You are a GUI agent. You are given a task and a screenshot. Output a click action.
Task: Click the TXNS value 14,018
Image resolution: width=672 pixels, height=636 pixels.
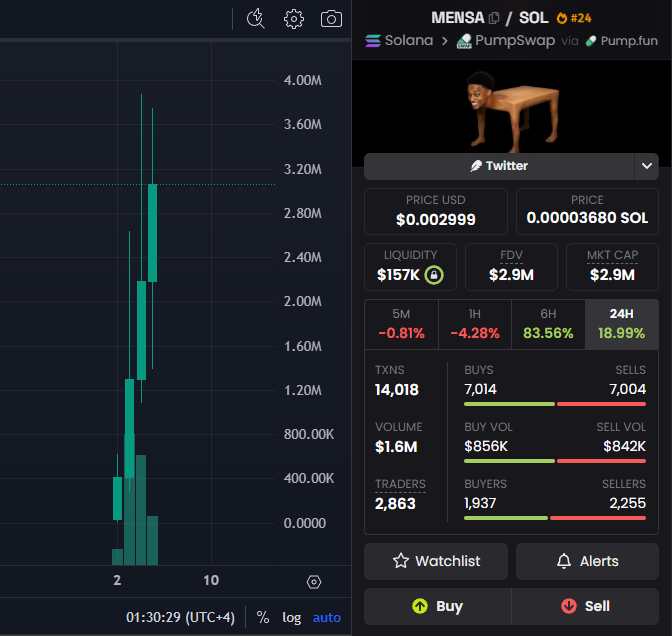[397, 390]
